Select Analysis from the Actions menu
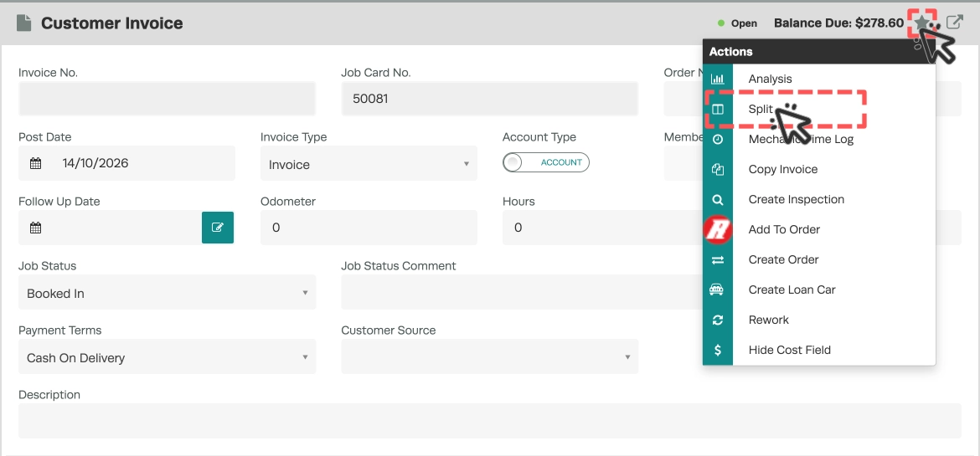 (770, 79)
